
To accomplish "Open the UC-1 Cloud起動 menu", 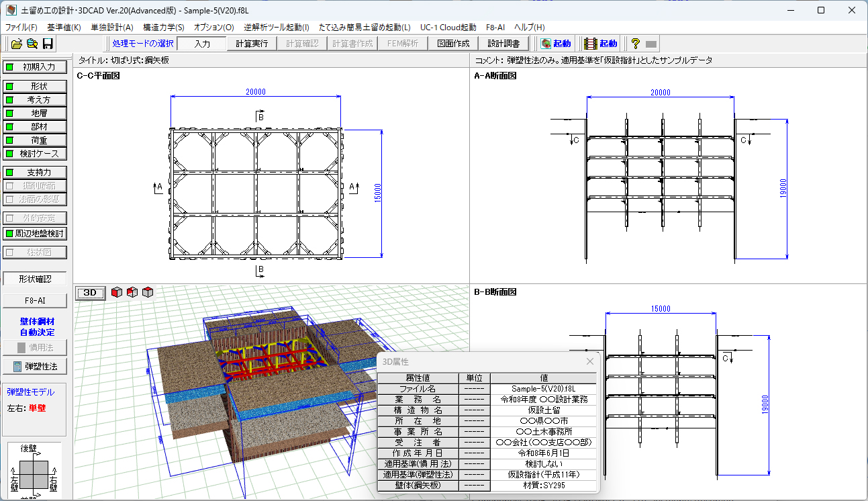I will [x=448, y=28].
